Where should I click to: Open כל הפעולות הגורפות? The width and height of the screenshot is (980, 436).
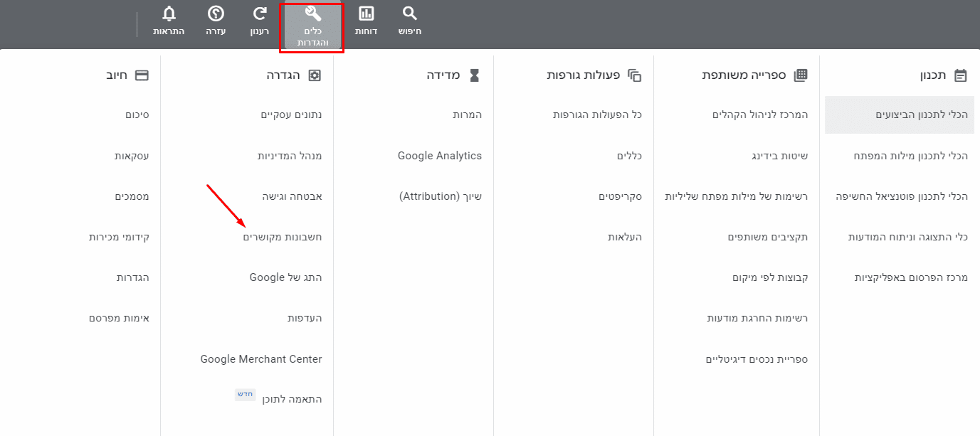click(x=598, y=115)
